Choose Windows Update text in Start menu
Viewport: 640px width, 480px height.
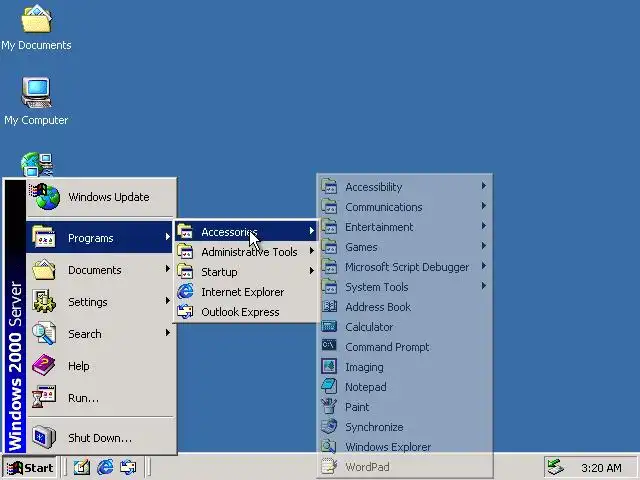(109, 197)
